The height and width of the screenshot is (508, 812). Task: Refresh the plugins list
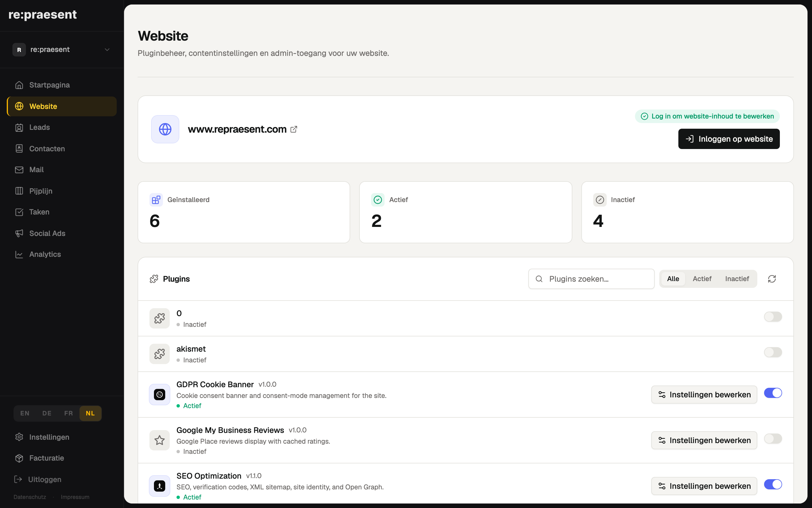coord(772,279)
